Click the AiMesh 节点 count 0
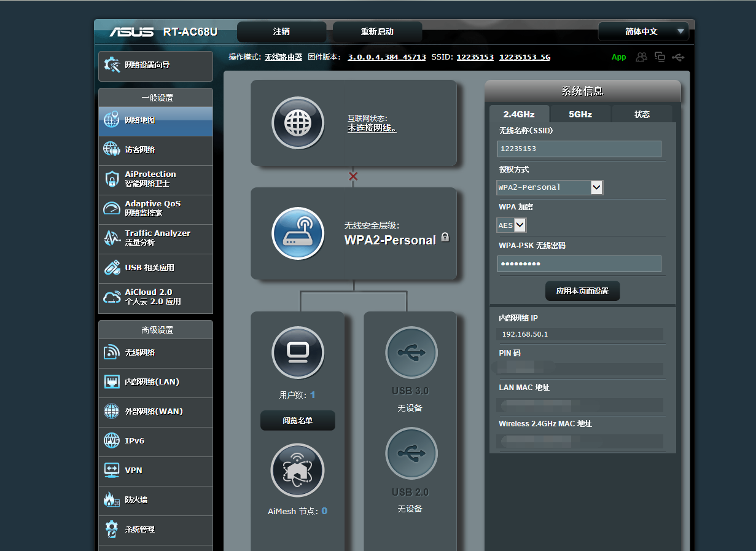 (x=324, y=511)
